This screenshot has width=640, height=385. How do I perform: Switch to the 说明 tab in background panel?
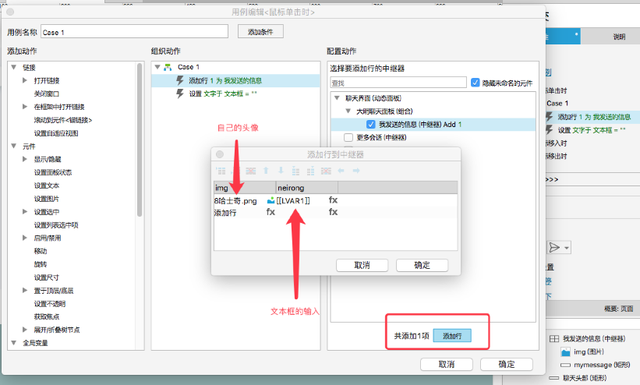[x=619, y=37]
